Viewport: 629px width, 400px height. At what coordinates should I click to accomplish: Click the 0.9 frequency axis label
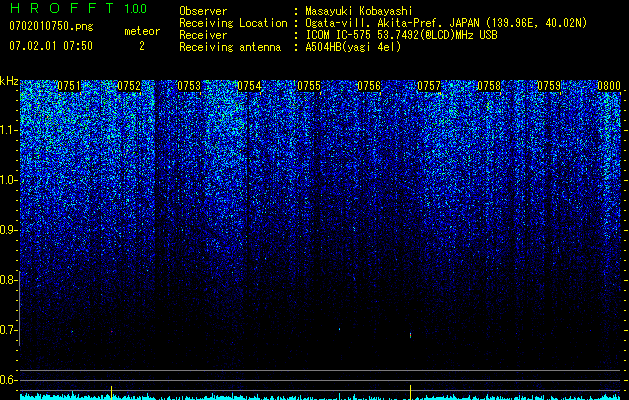[8, 230]
